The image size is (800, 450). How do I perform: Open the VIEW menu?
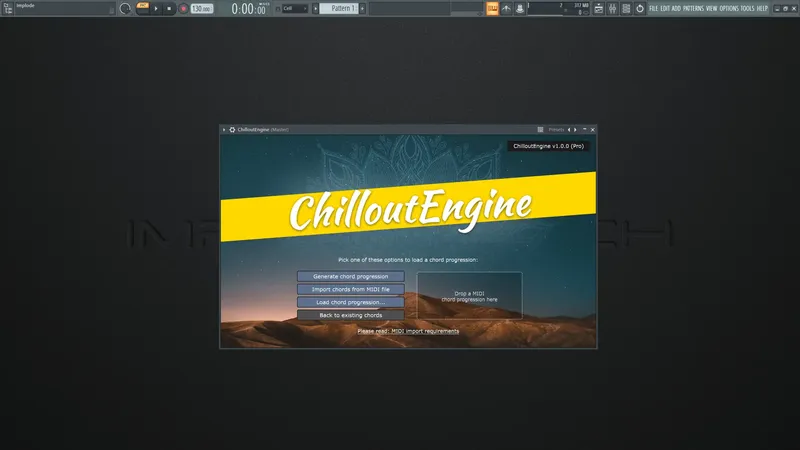pos(712,9)
